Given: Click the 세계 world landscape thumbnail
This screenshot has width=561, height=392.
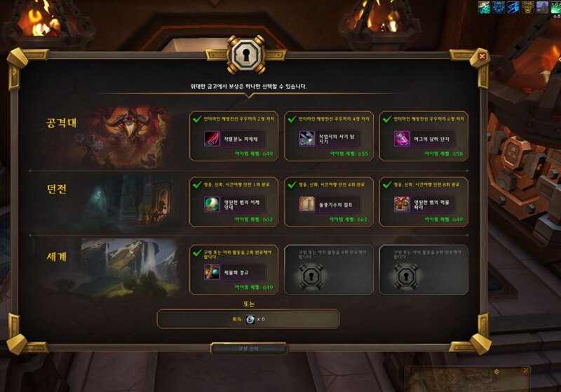Looking at the screenshot, I should (130, 269).
